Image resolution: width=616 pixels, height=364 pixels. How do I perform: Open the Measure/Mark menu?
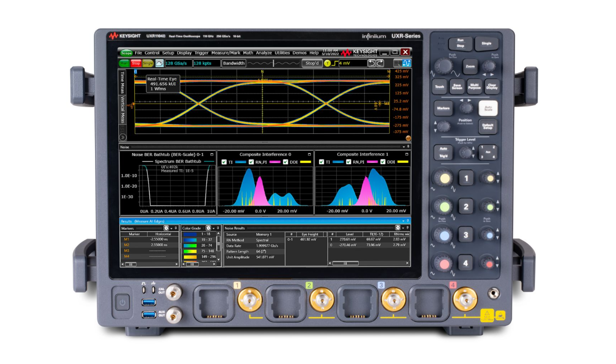[x=225, y=52]
